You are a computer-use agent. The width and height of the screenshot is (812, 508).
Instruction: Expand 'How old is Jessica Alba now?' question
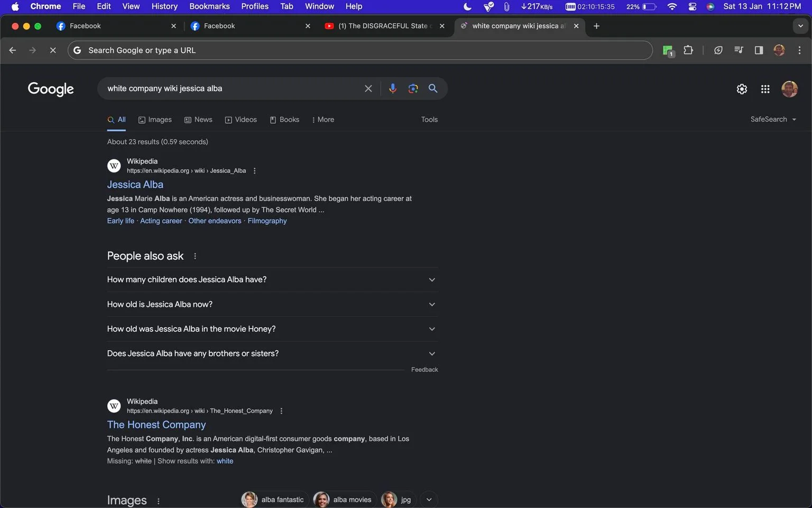pos(272,304)
